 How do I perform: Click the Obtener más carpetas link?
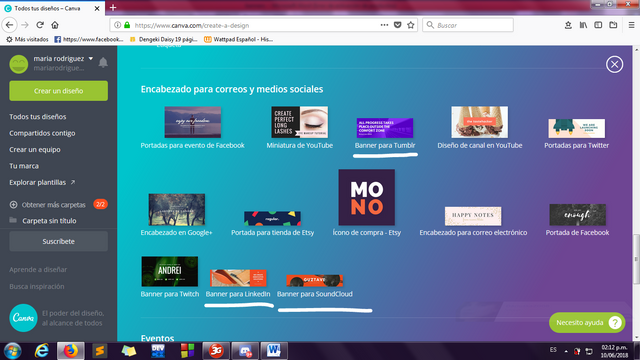[x=53, y=205]
